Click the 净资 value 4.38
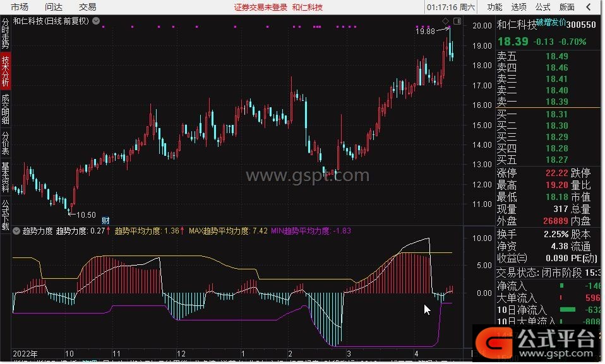Screen dimensions: 605x364 [x=560, y=247]
